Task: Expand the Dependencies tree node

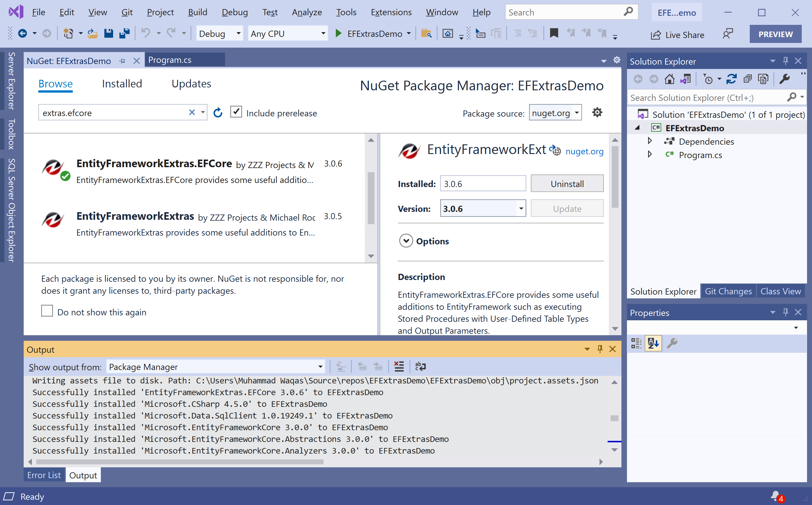Action: point(650,141)
